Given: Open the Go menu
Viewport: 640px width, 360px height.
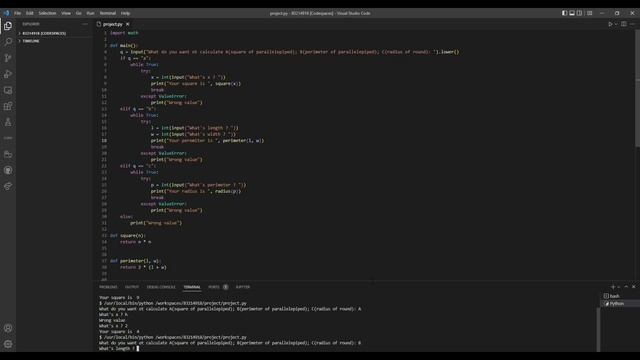Looking at the screenshot, I should [78, 13].
